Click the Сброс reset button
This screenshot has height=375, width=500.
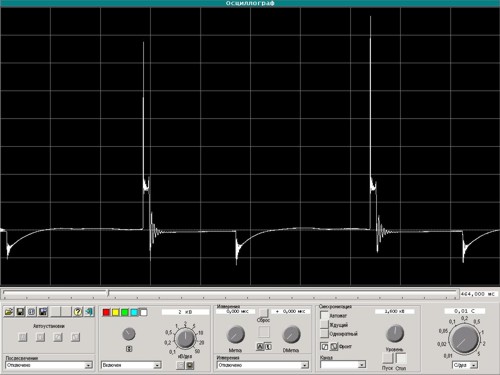tap(264, 313)
